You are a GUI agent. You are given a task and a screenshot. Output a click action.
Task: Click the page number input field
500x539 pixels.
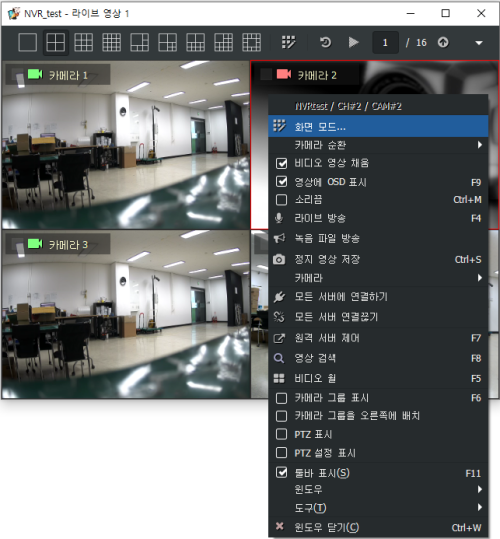386,43
